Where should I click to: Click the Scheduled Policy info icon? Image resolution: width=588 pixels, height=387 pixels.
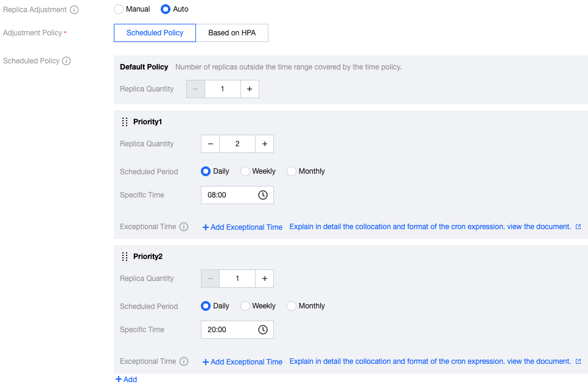67,61
